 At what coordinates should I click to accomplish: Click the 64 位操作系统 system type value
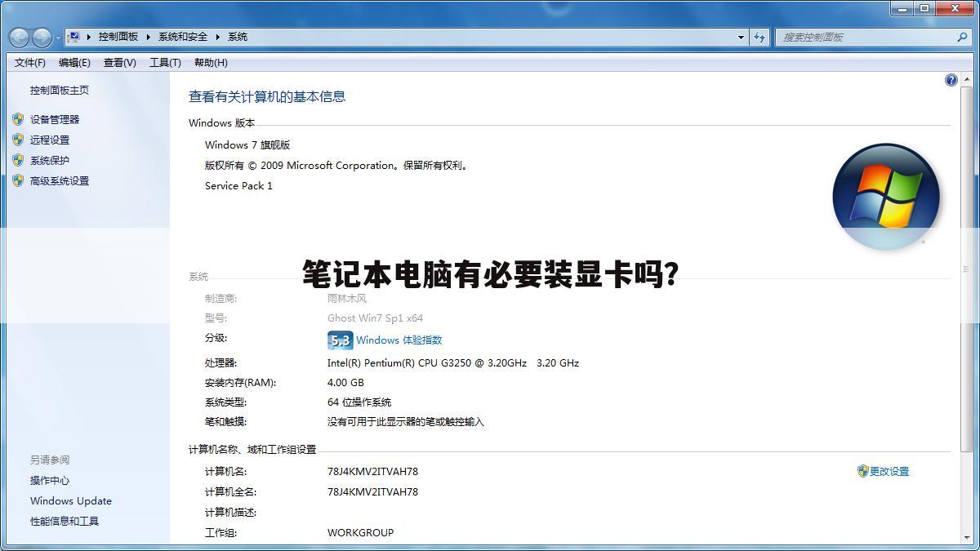click(359, 402)
